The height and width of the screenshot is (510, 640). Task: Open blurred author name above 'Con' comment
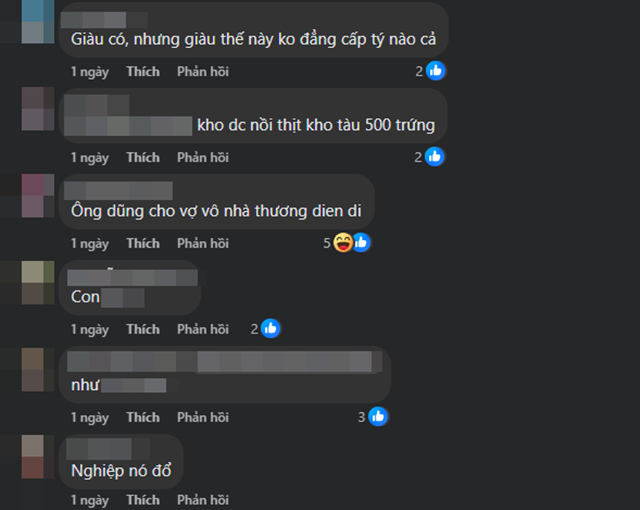132,277
